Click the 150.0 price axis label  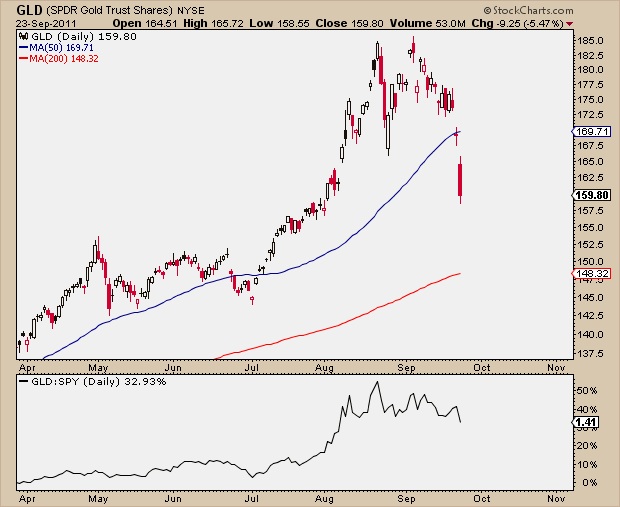pyautogui.click(x=590, y=261)
